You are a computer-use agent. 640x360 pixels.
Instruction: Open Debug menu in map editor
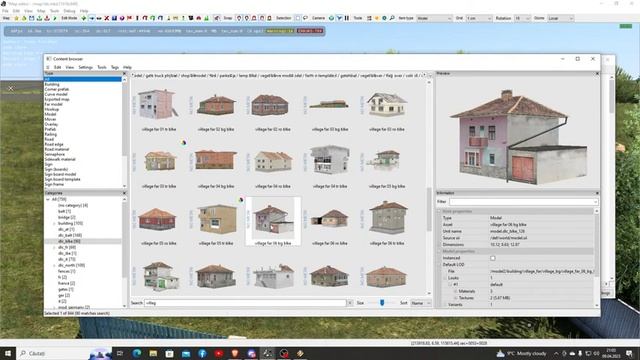pyautogui.click(x=69, y=11)
